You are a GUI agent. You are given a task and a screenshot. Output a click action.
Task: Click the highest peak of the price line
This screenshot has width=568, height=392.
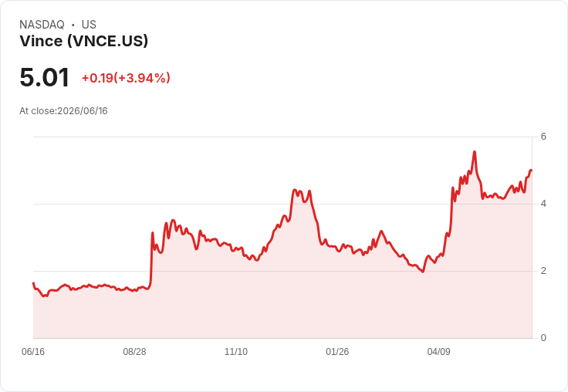pyautogui.click(x=475, y=152)
